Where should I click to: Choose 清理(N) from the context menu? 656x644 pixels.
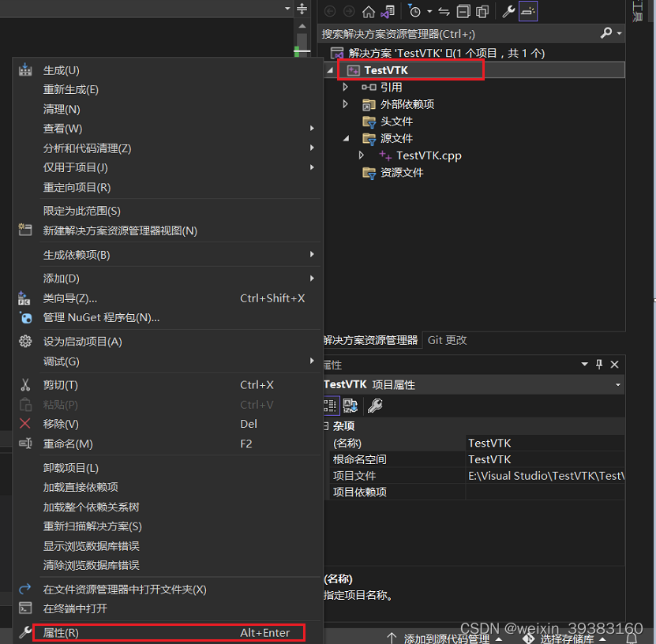tap(167, 109)
